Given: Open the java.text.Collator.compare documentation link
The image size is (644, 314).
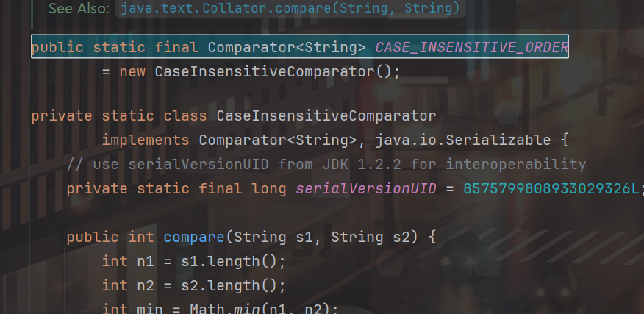Looking at the screenshot, I should pos(288,9).
